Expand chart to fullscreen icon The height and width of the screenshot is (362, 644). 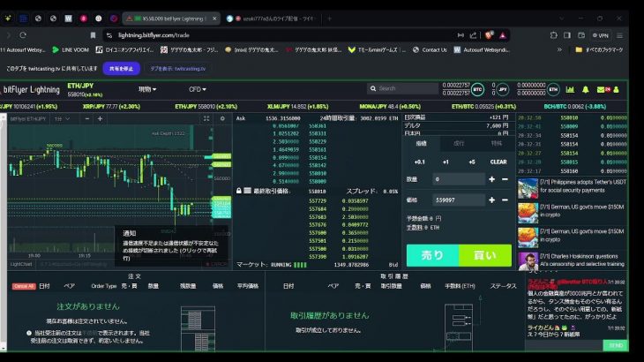(206, 118)
